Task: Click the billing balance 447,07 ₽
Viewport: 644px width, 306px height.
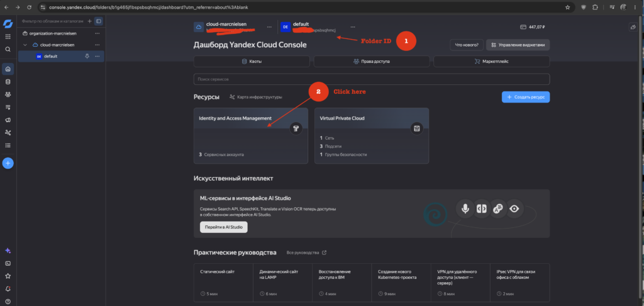Action: tap(532, 27)
